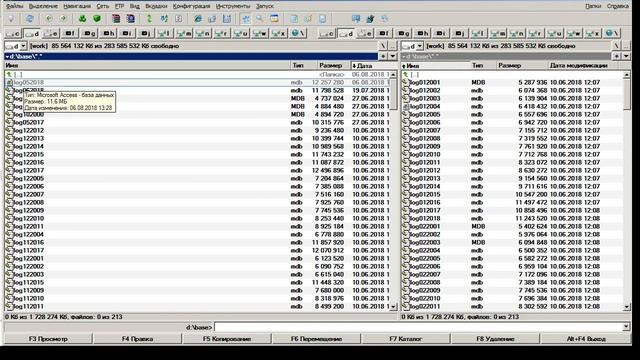Go to parent directory button, left panel

pyautogui.click(x=392, y=46)
